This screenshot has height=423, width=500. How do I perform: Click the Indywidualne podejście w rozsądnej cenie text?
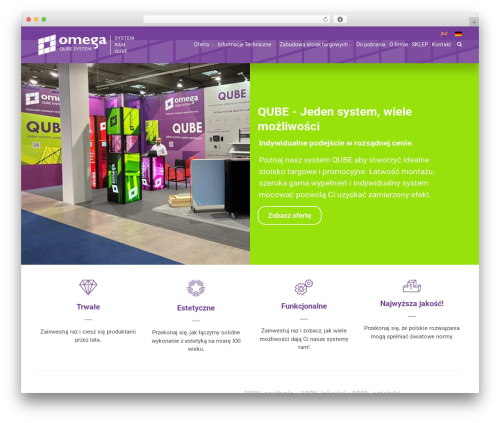point(336,143)
